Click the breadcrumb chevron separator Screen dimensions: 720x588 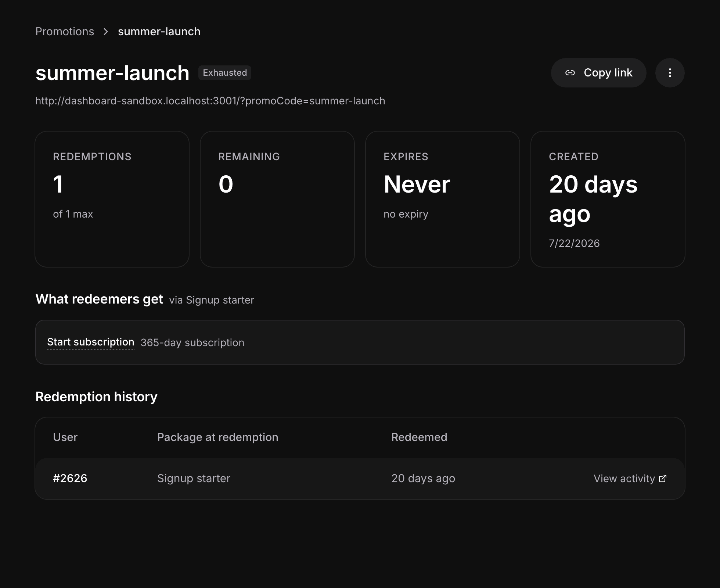[106, 32]
